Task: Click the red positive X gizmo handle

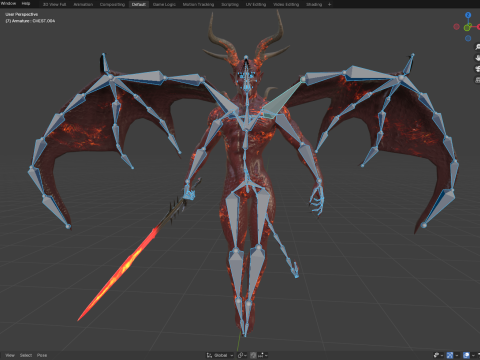Action: click(478, 27)
